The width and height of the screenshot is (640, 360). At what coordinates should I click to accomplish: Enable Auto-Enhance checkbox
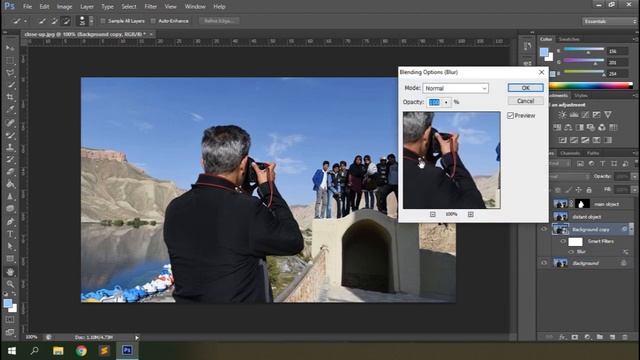[x=153, y=21]
